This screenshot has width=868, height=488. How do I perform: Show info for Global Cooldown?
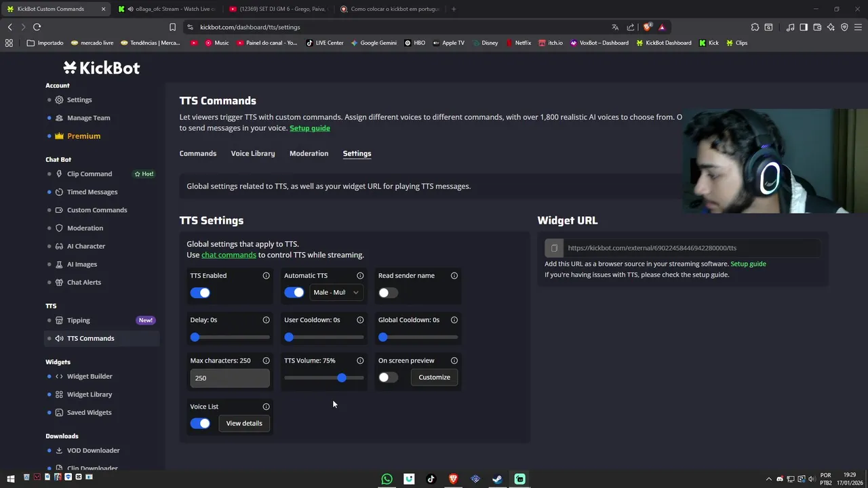click(454, 320)
